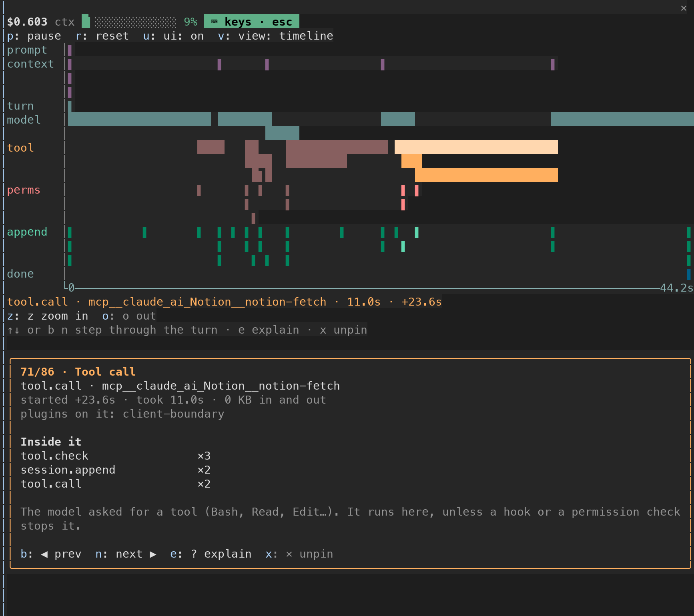Click e: ? explain in detail panel
This screenshot has height=616, width=694.
tap(211, 554)
